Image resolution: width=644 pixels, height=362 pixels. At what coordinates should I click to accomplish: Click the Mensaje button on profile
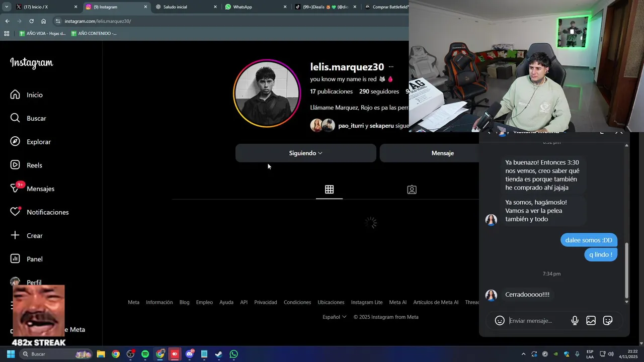443,153
